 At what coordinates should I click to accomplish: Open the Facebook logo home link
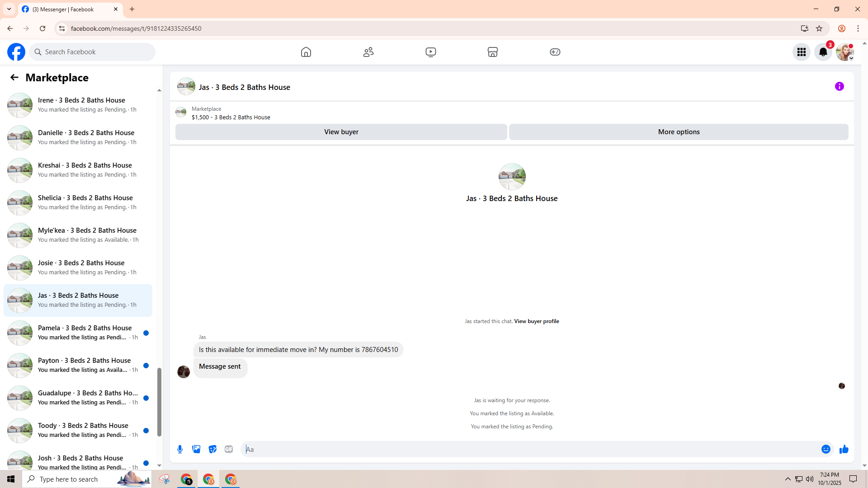tap(16, 52)
